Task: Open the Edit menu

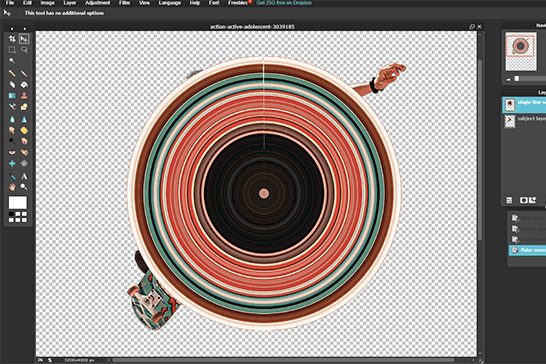Action: click(27, 3)
